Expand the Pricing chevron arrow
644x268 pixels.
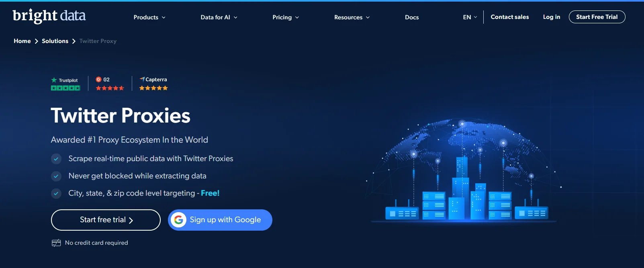297,18
